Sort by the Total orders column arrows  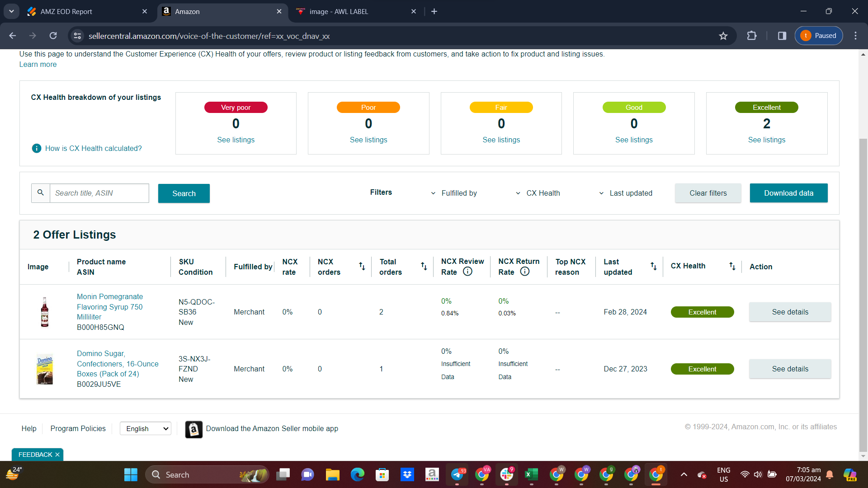tap(424, 266)
